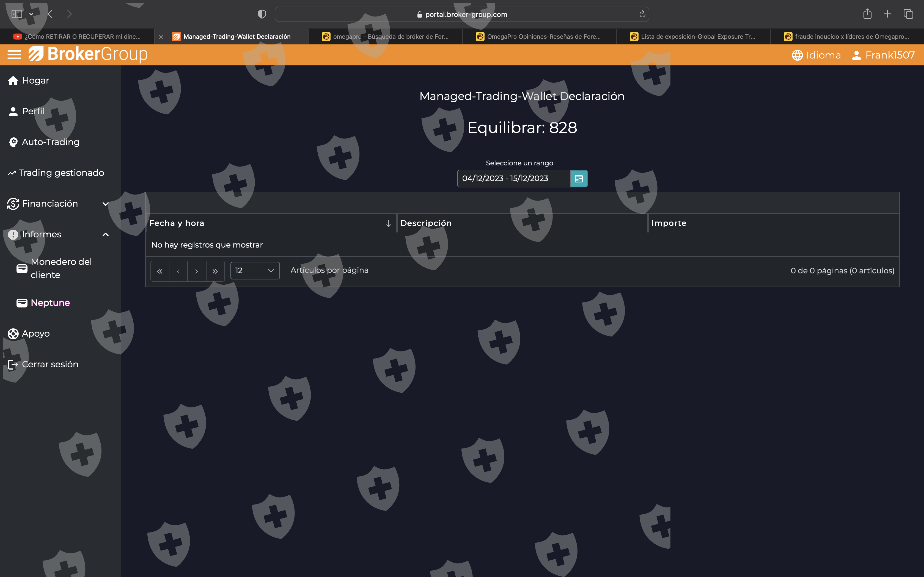Click the privacy shield icon in the toolbar
Image resolution: width=924 pixels, height=577 pixels.
click(x=262, y=15)
